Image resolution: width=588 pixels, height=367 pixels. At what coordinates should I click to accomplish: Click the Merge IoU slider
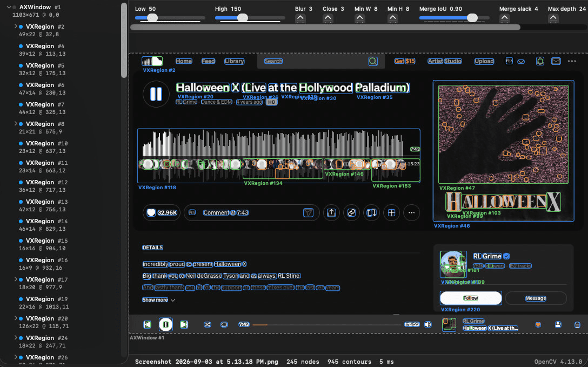click(454, 18)
